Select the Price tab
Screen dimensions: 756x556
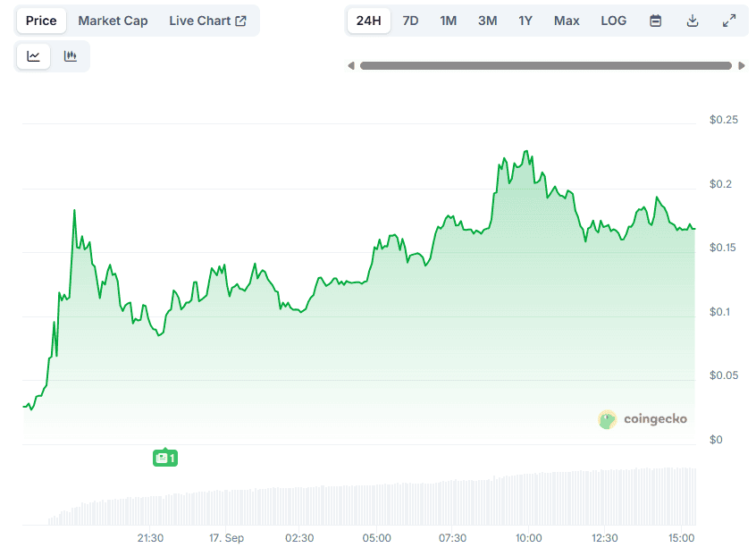(41, 21)
